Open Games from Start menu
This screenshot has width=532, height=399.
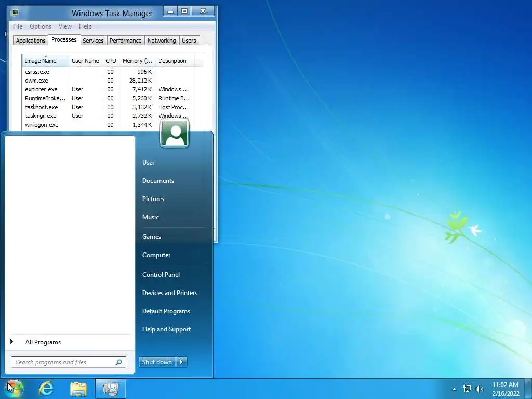(152, 237)
